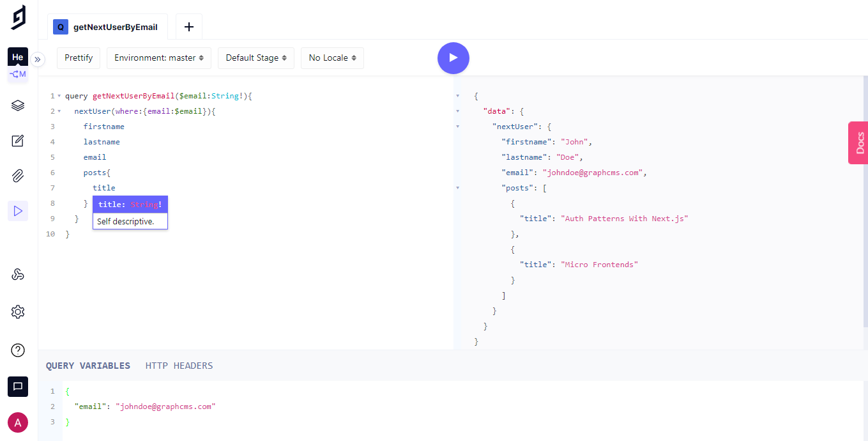Viewport: 868px width, 441px height.
Task: Open the feedback chat bubble icon
Action: point(18,387)
